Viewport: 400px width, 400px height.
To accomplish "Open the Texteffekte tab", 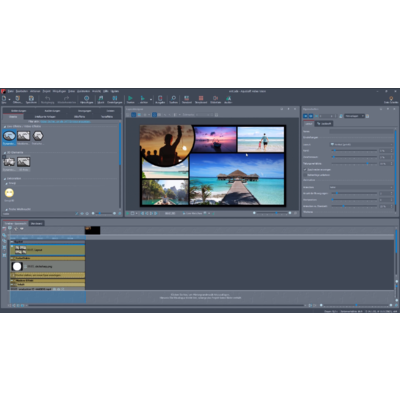I will coord(107,117).
